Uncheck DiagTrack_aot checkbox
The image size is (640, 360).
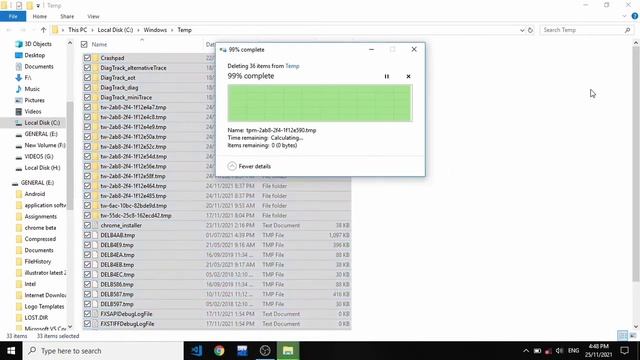(x=87, y=78)
